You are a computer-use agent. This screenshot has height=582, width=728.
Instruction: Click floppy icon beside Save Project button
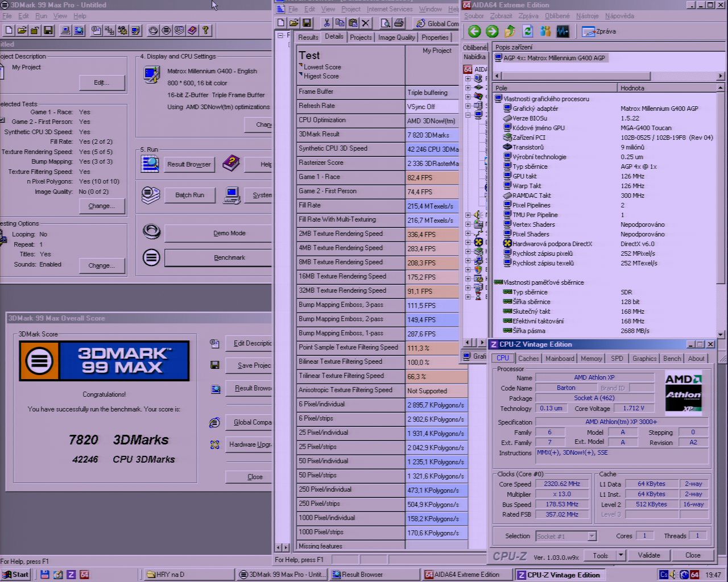click(215, 365)
